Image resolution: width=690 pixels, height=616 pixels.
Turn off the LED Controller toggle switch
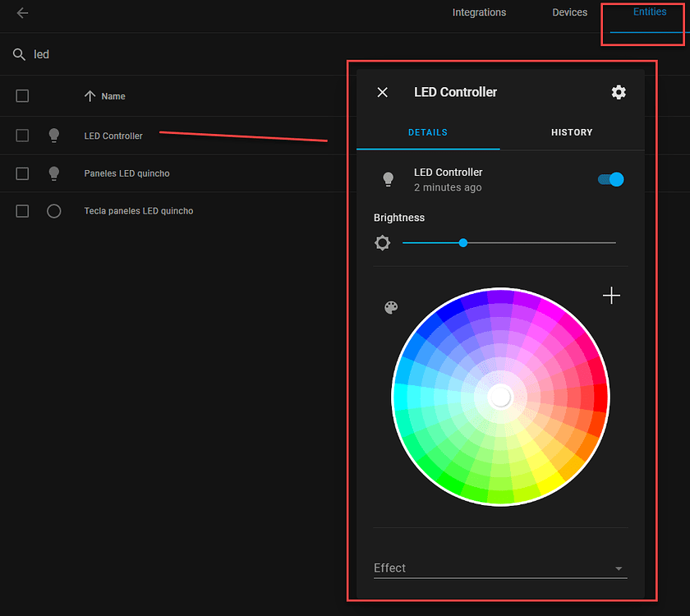point(610,179)
